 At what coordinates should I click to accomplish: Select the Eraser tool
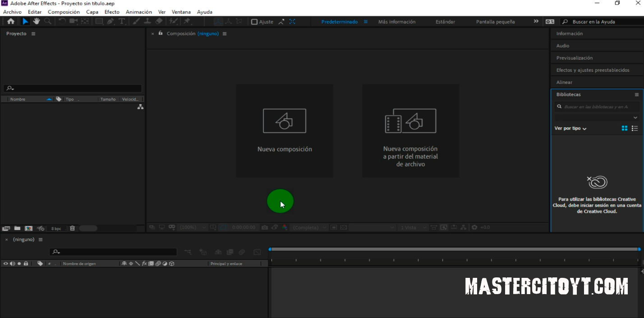pyautogui.click(x=159, y=21)
